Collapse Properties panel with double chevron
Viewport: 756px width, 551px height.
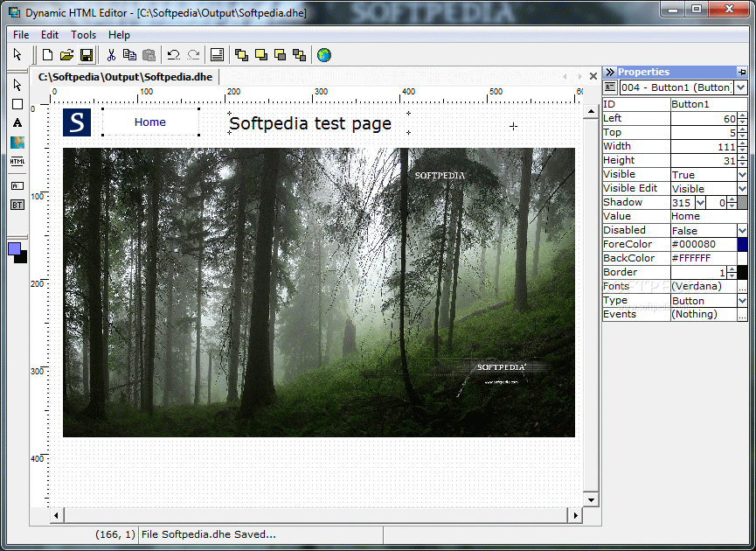coord(610,72)
